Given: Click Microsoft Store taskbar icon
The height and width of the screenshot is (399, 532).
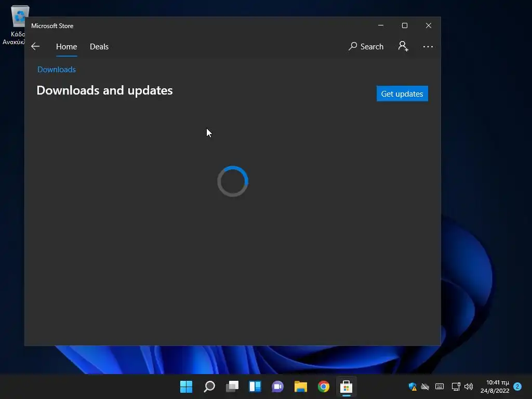Looking at the screenshot, I should (x=346, y=387).
